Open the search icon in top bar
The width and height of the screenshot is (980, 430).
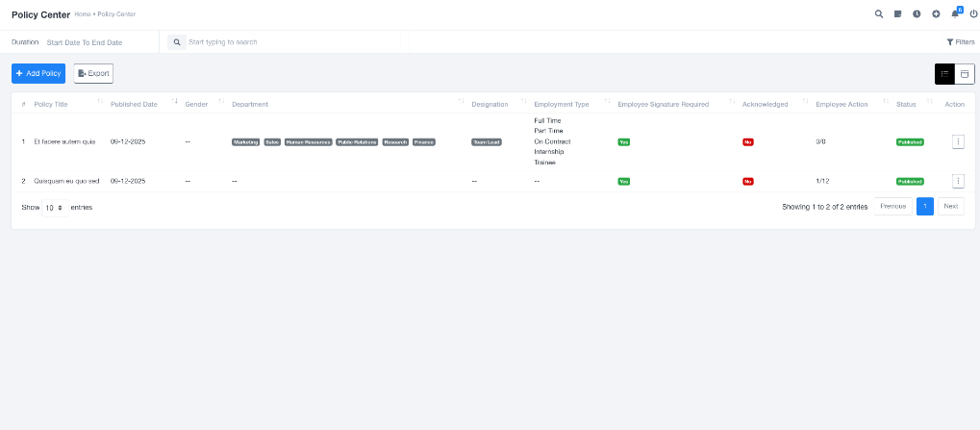click(x=879, y=14)
